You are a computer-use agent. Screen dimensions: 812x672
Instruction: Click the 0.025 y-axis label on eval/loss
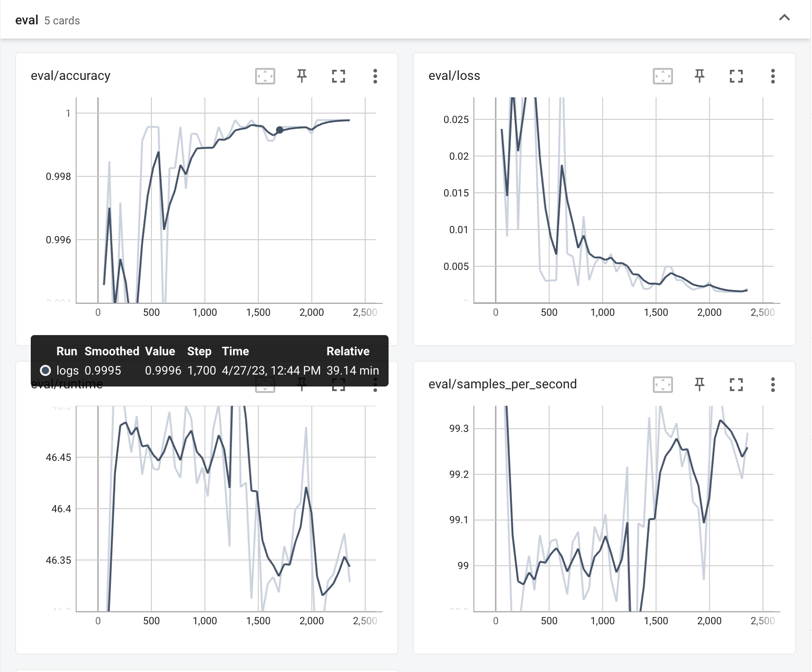456,120
